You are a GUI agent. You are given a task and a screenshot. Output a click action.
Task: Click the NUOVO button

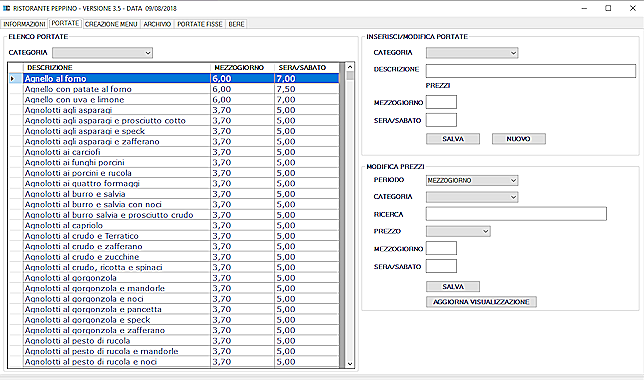click(519, 139)
